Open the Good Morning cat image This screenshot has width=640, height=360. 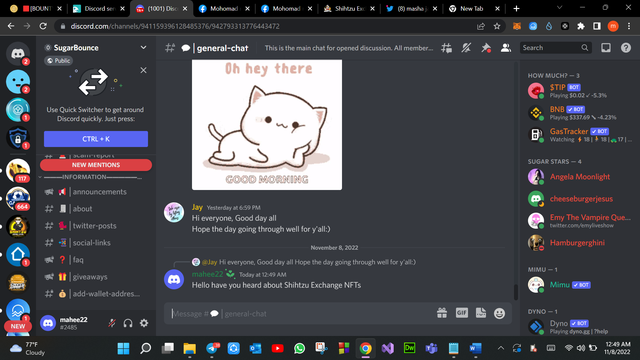[x=267, y=125]
